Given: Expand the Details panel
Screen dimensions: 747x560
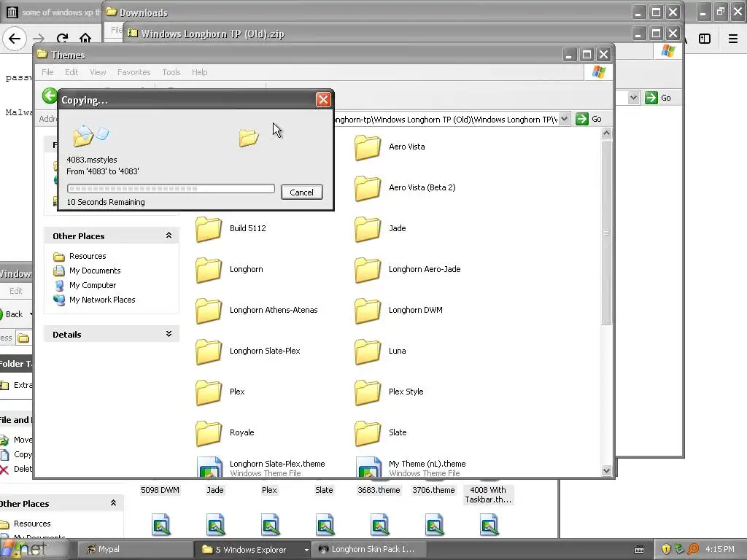Looking at the screenshot, I should pos(169,334).
